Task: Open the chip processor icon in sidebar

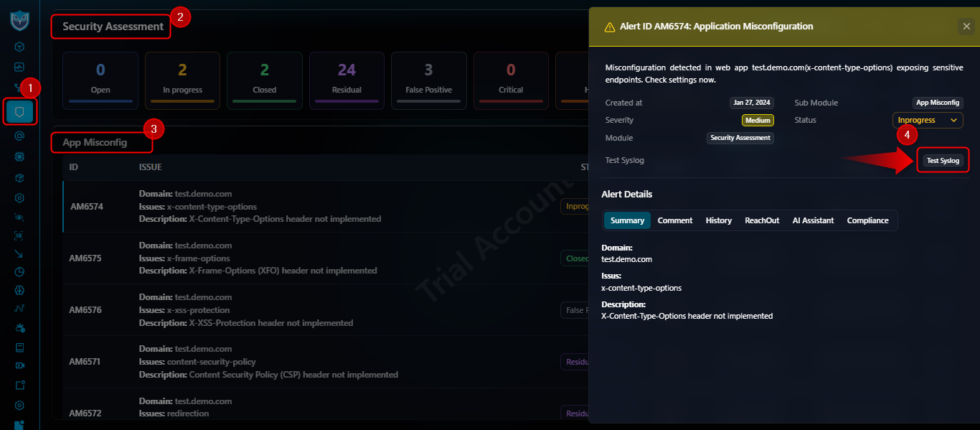Action: (x=19, y=156)
